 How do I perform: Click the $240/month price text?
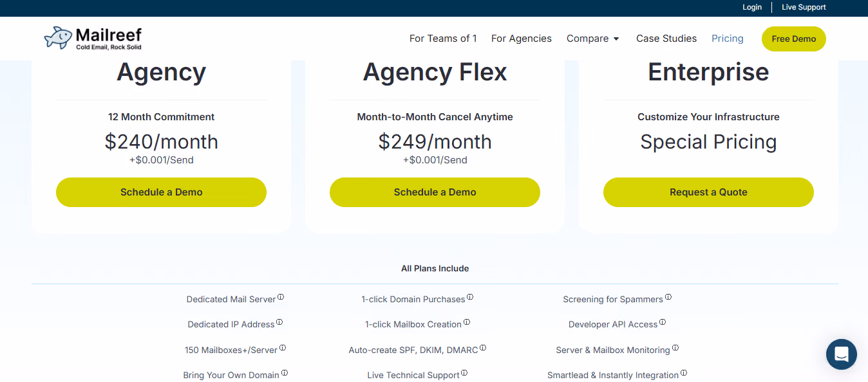(161, 141)
